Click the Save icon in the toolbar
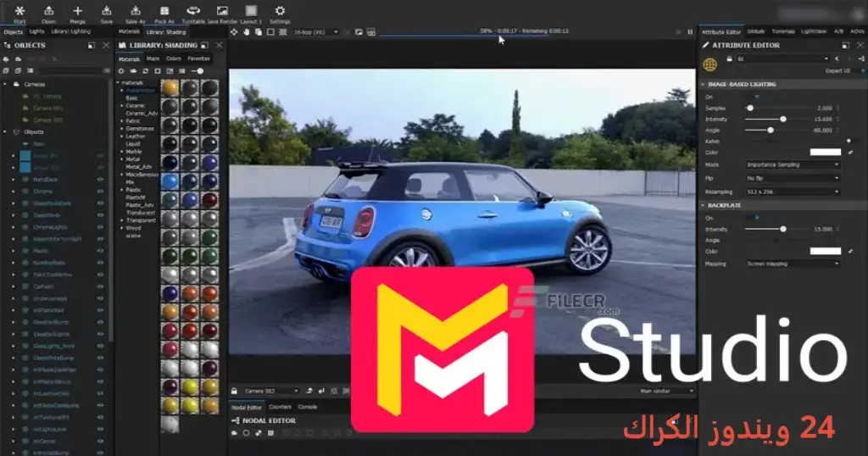 [106, 10]
